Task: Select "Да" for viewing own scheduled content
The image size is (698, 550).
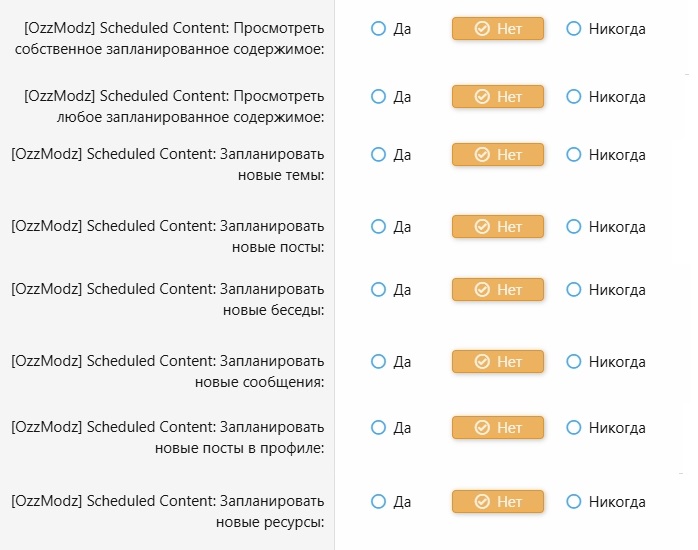Action: coord(378,29)
